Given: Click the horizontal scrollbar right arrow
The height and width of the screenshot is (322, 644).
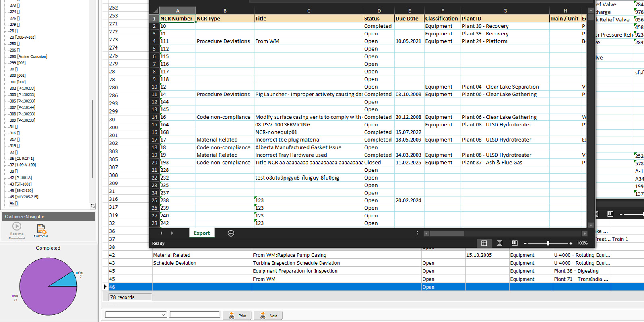Looking at the screenshot, I should click(584, 233).
